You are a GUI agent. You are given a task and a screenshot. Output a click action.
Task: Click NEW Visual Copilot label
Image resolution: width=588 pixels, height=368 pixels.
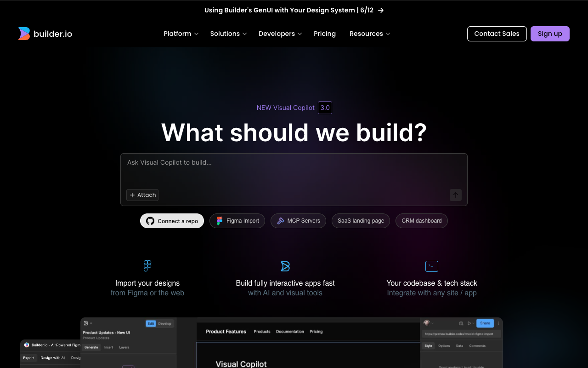pyautogui.click(x=285, y=108)
